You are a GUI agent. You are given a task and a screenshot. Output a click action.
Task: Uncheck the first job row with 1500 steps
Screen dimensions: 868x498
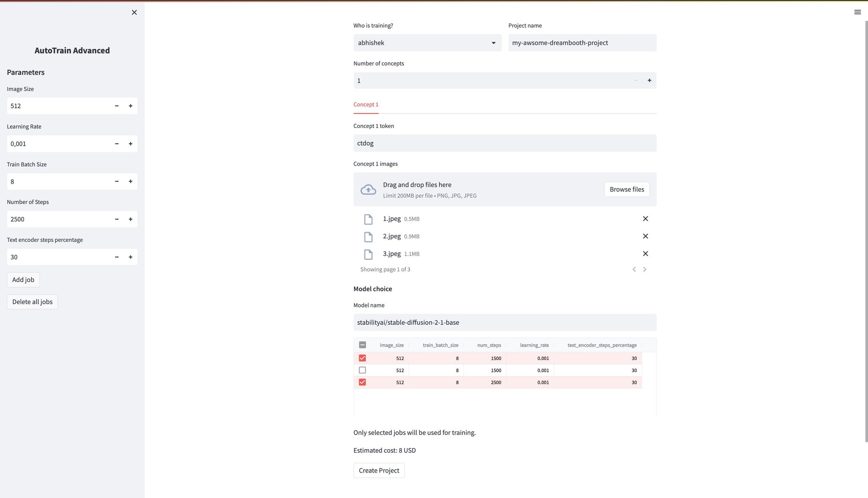pyautogui.click(x=362, y=358)
